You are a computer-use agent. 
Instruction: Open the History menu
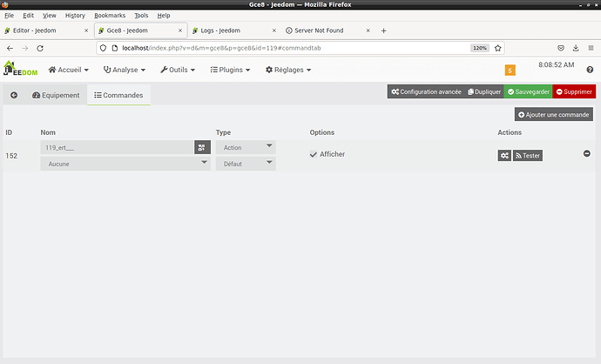[x=75, y=16]
